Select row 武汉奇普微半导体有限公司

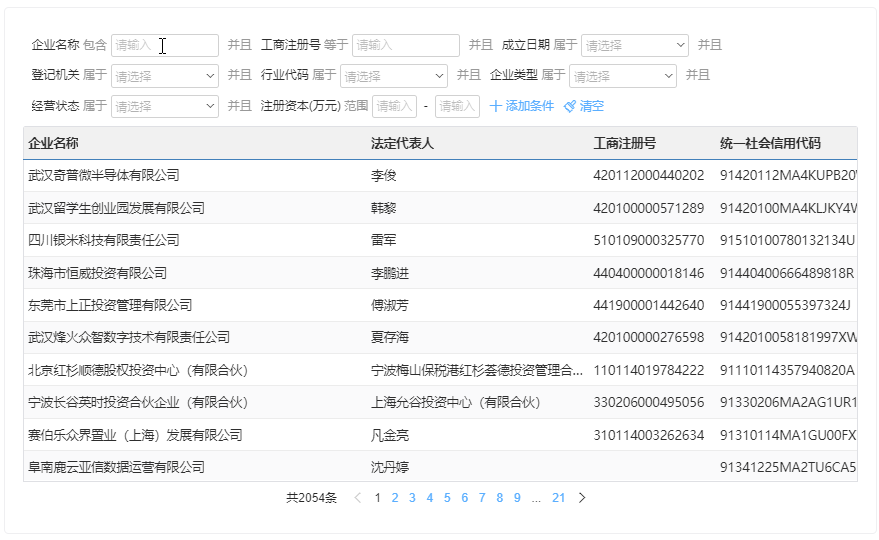tap(440, 176)
